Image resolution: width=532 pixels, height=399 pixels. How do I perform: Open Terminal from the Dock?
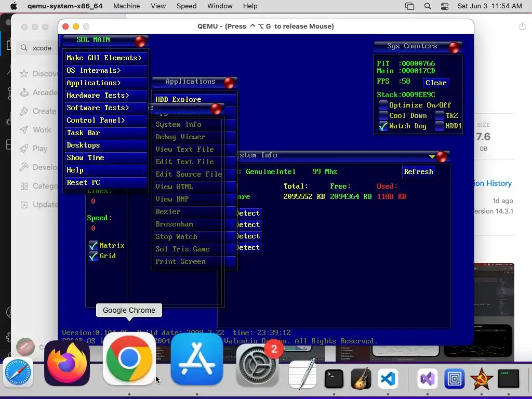coord(334,379)
